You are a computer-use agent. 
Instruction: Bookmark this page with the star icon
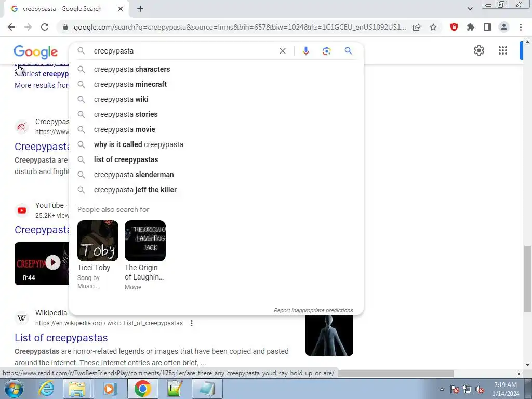tap(433, 27)
